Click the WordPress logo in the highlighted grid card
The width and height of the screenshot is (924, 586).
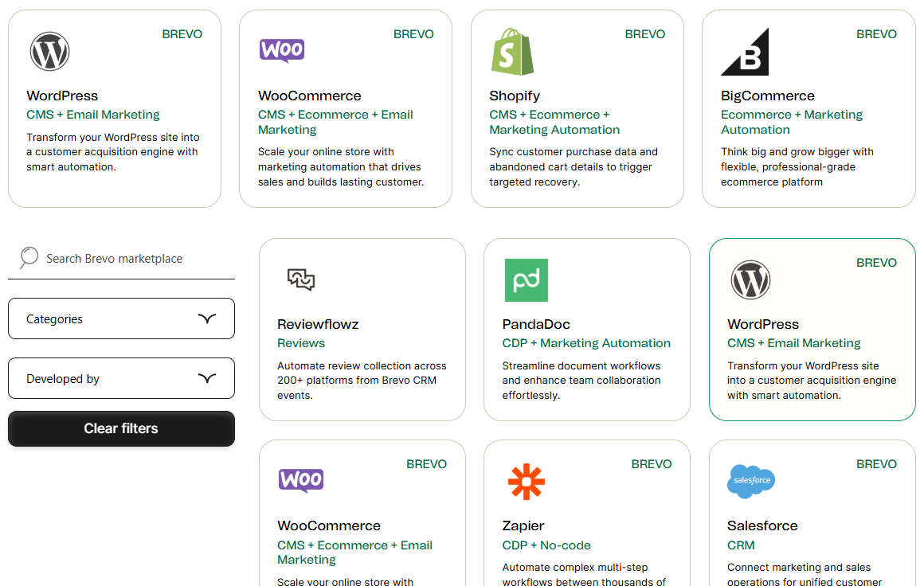[x=750, y=279]
